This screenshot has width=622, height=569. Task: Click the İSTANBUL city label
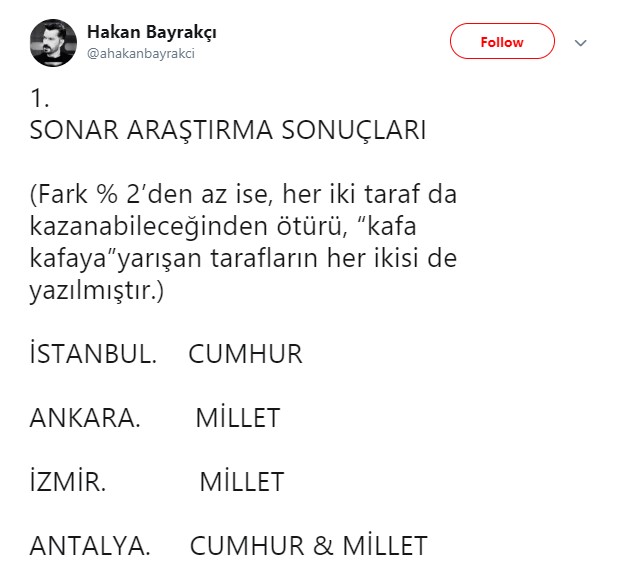tap(93, 353)
